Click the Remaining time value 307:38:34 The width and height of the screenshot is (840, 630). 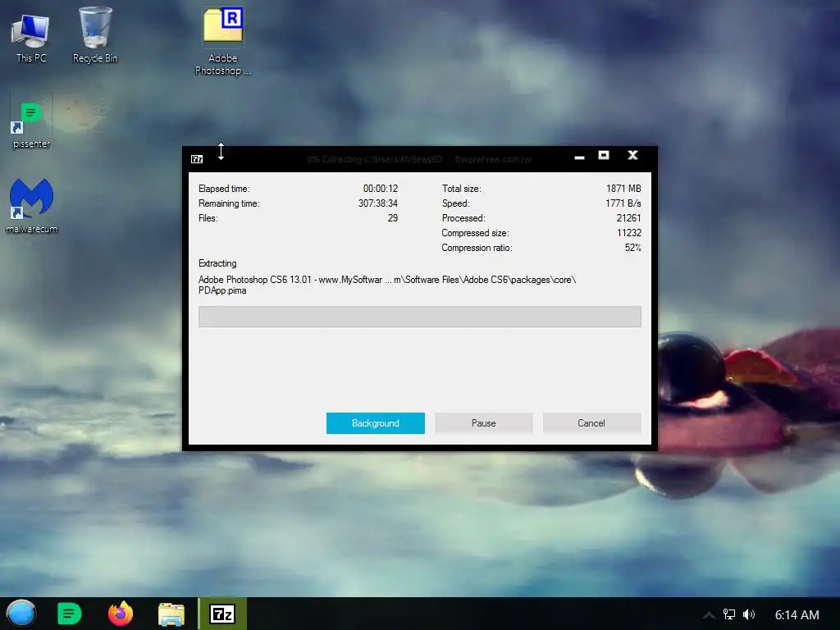pos(378,203)
